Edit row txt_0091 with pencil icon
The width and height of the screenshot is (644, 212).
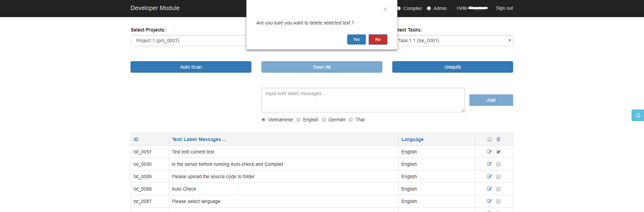click(489, 152)
